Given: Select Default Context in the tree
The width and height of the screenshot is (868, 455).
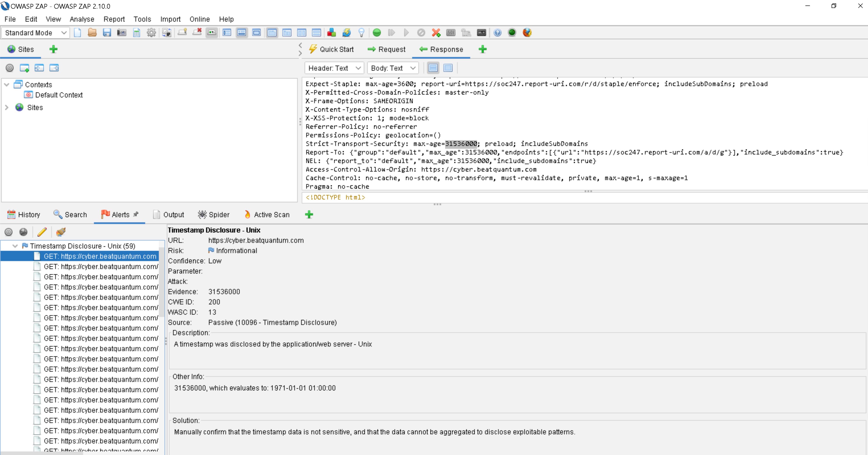Looking at the screenshot, I should click(59, 95).
